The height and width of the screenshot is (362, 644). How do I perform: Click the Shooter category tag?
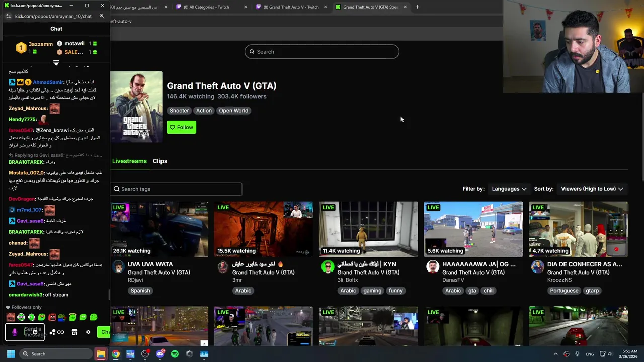pos(179,111)
